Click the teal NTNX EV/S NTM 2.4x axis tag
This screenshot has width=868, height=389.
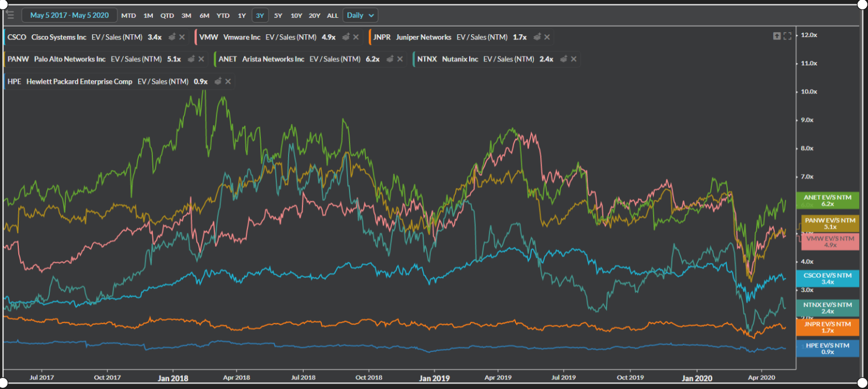827,308
